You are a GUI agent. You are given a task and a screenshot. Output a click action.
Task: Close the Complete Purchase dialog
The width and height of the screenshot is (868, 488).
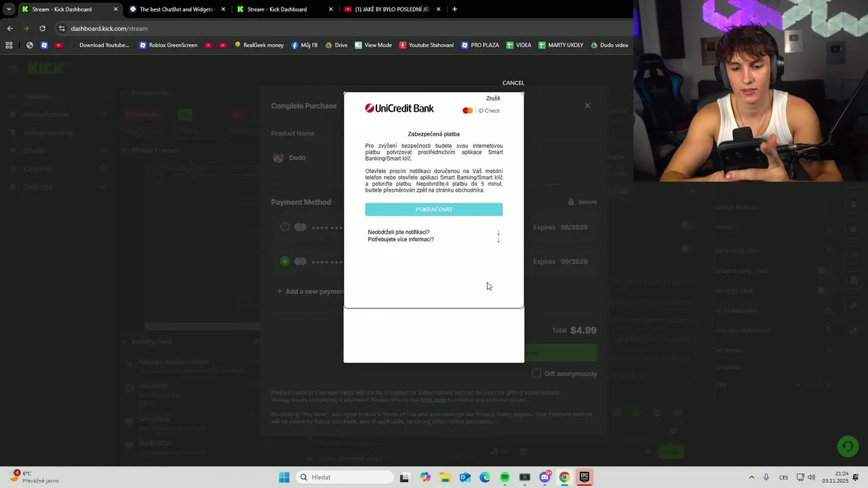[x=587, y=106]
